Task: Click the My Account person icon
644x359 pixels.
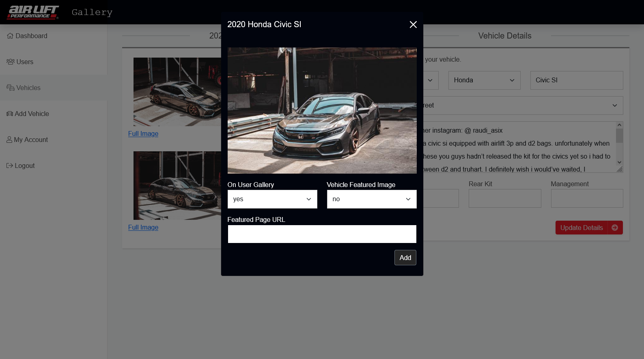Action: click(x=9, y=140)
